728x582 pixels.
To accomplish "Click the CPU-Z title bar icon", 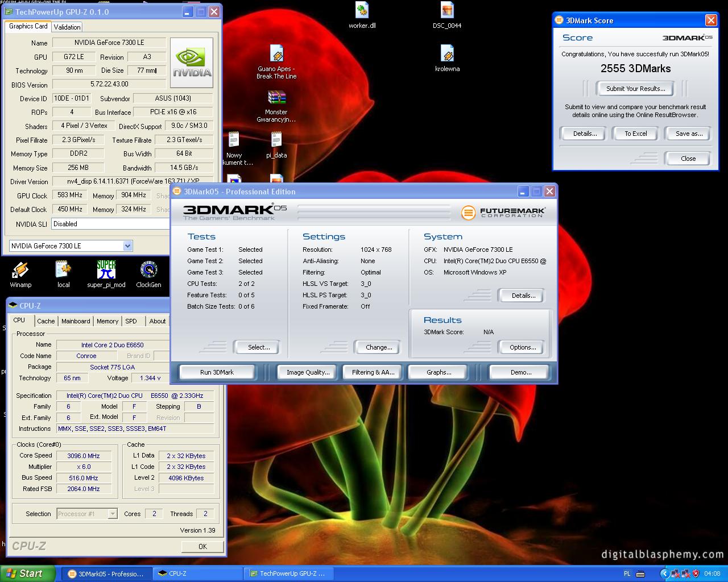I will [13, 305].
